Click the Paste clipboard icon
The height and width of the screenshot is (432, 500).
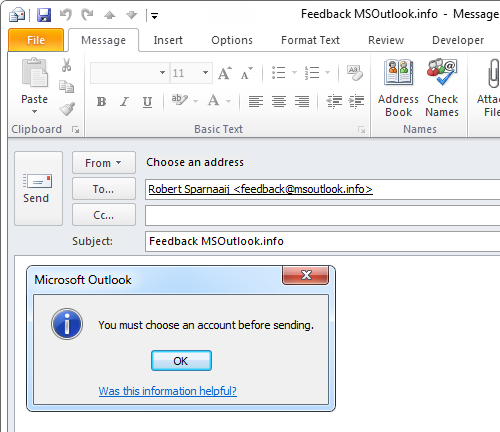pyautogui.click(x=35, y=72)
